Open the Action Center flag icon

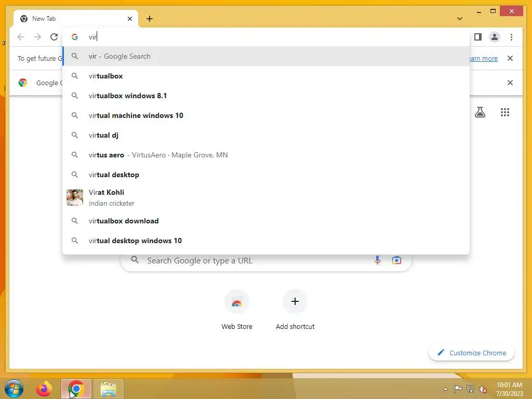click(458, 389)
